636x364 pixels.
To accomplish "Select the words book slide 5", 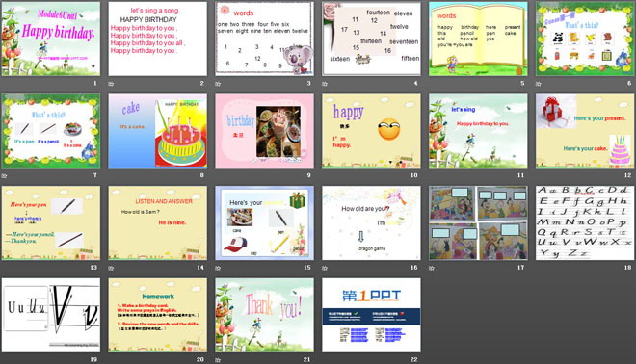I will tap(478, 39).
